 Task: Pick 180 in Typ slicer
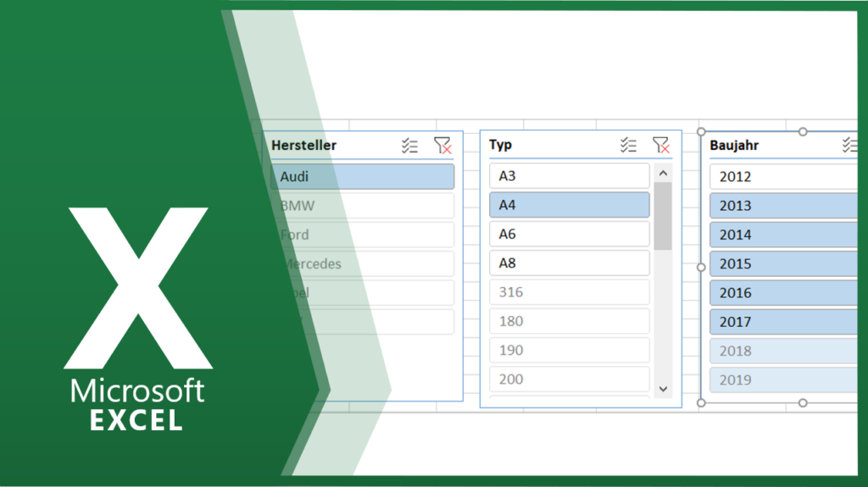[569, 321]
